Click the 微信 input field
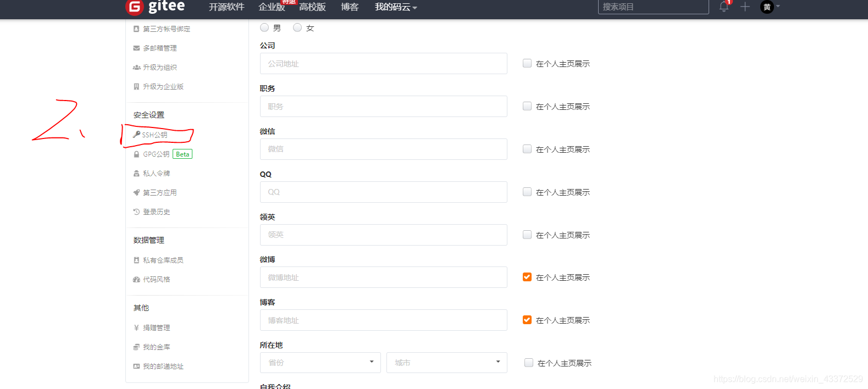This screenshot has width=868, height=389. click(x=384, y=149)
